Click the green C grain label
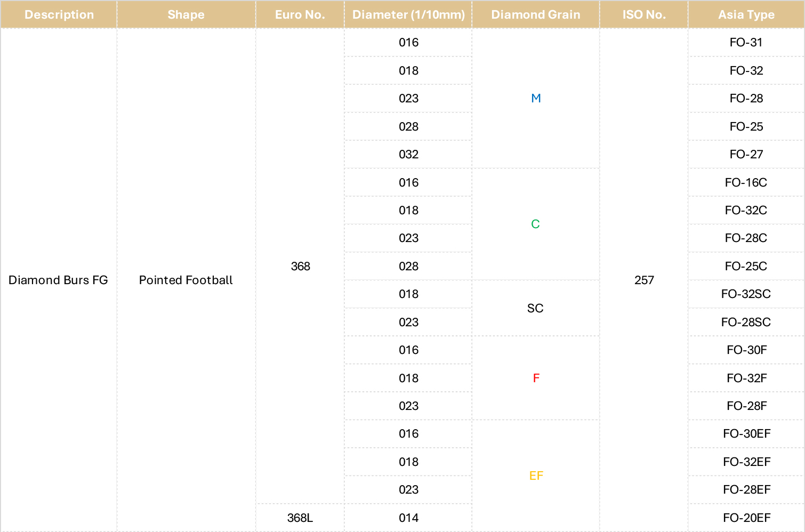Viewport: 805px width, 532px height. [535, 224]
